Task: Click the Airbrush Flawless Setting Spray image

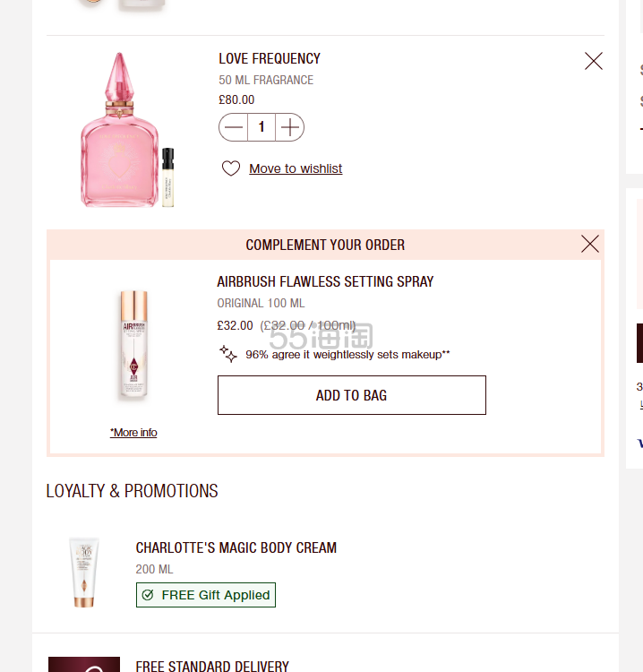Action: click(x=133, y=346)
